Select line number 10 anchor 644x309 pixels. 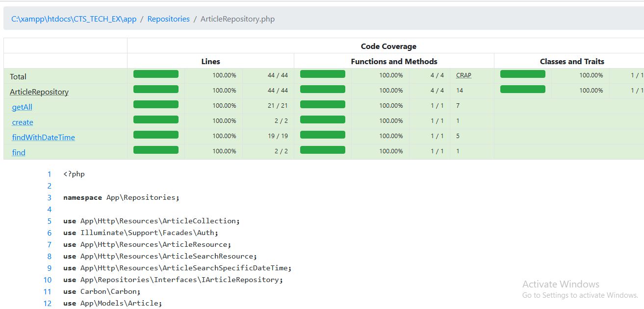(48, 280)
